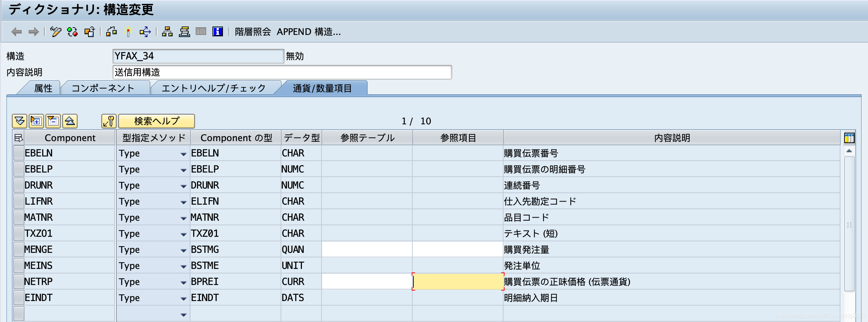This screenshot has width=868, height=322.
Task: Run the Check icon with two squares
Action: [111, 32]
